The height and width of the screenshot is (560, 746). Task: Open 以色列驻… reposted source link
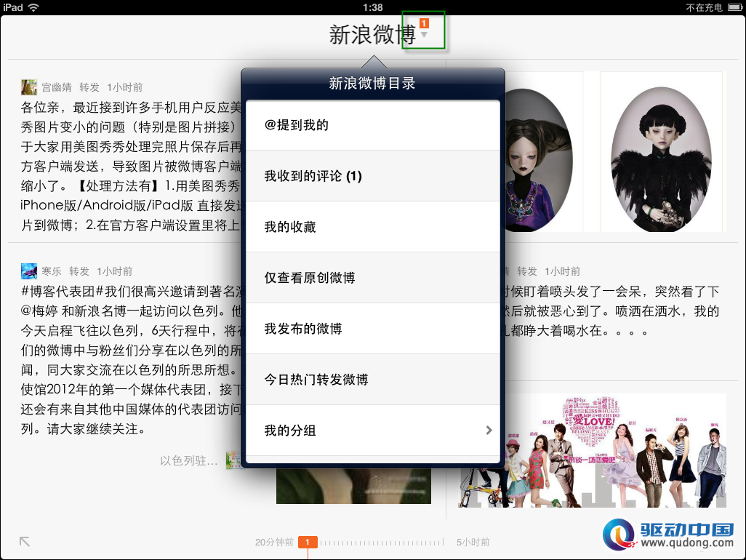(x=189, y=460)
